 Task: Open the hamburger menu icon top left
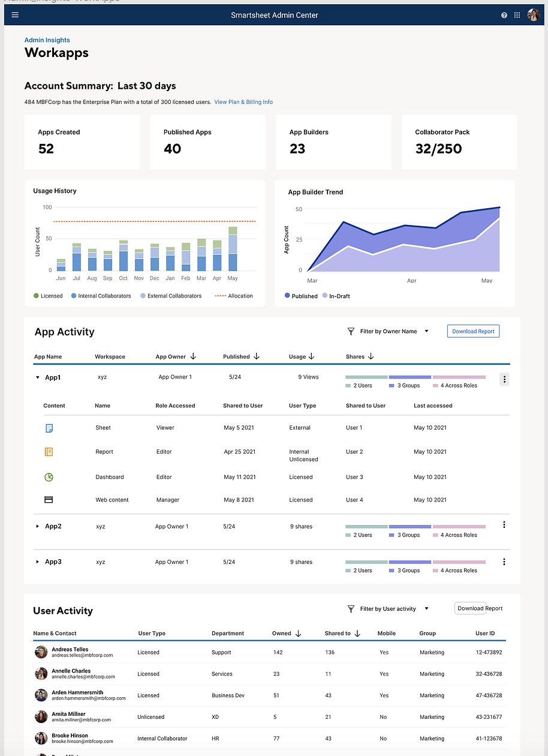pyautogui.click(x=15, y=15)
